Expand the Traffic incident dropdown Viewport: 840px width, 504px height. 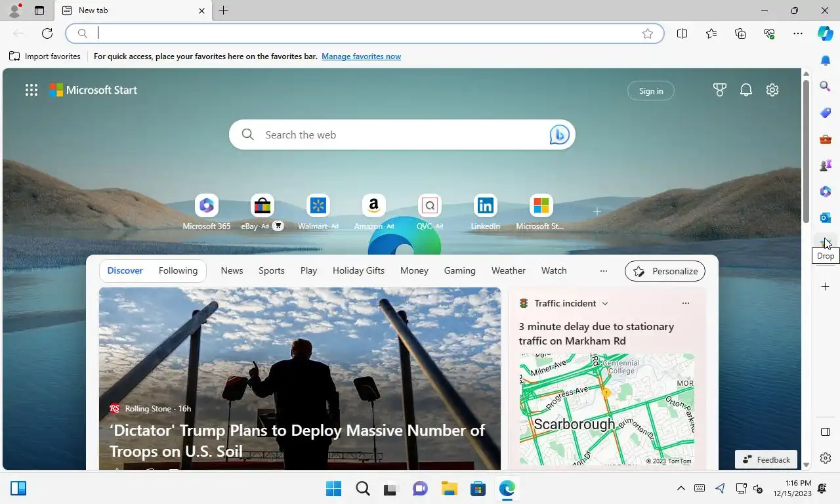(605, 303)
